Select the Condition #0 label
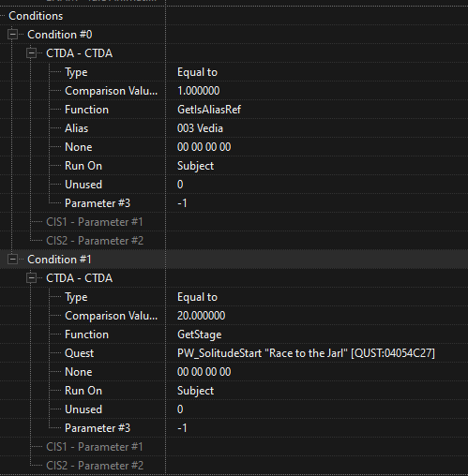 [x=60, y=35]
